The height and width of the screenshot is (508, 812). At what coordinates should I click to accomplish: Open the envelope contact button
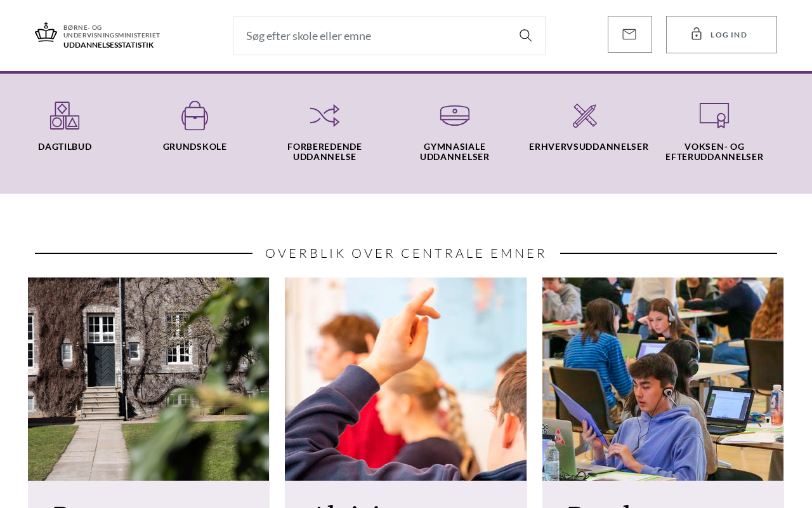629,34
